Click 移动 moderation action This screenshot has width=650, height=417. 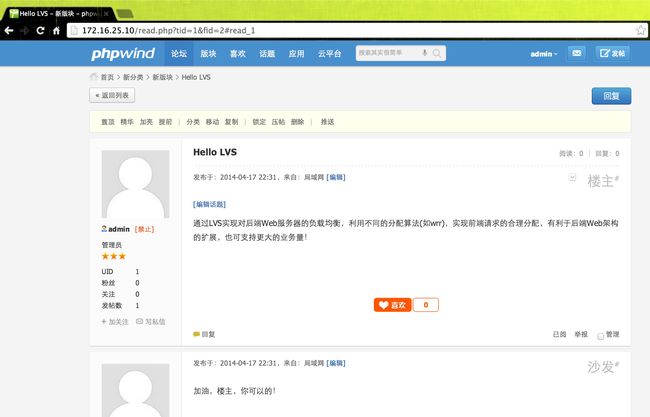coord(212,122)
